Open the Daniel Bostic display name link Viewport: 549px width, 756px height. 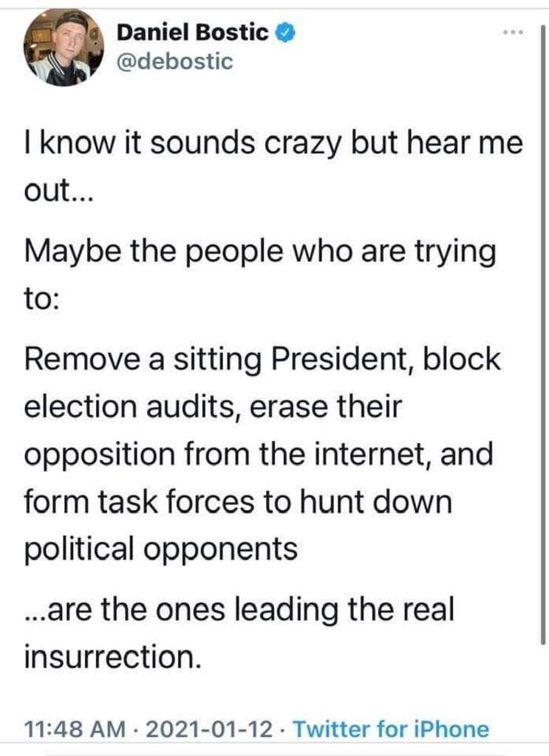coord(192,32)
